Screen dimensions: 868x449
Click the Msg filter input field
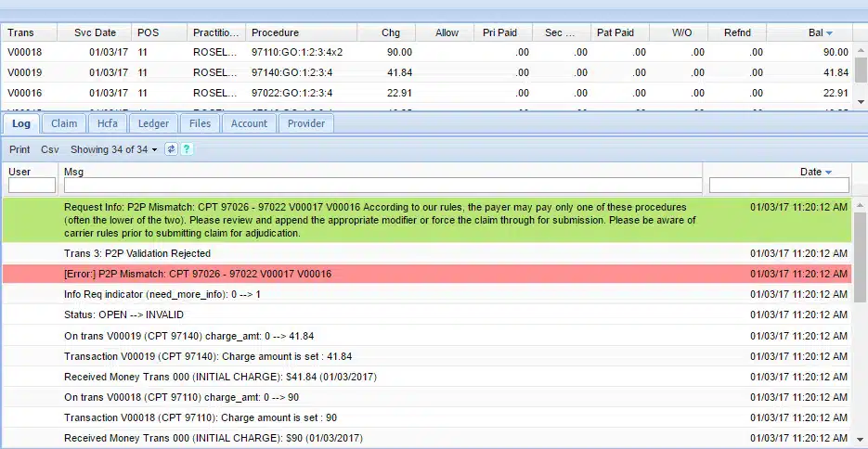point(382,186)
